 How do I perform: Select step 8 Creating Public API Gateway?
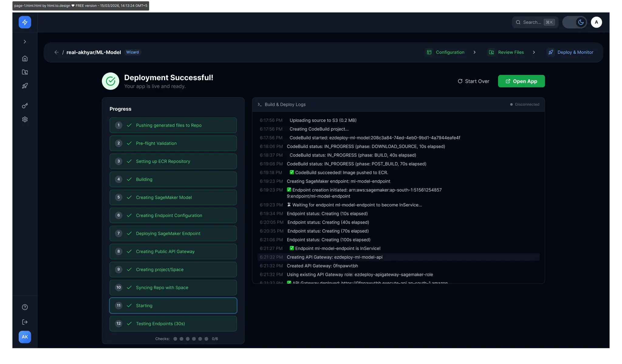click(173, 251)
